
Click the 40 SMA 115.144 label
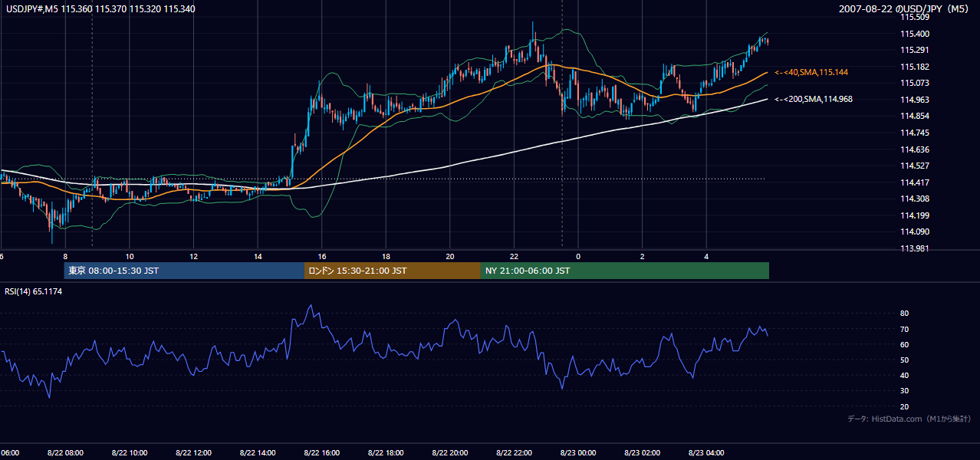(811, 72)
